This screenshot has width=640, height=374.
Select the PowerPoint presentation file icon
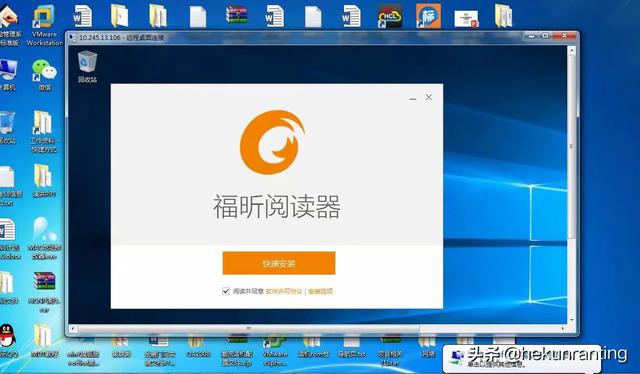click(466, 19)
